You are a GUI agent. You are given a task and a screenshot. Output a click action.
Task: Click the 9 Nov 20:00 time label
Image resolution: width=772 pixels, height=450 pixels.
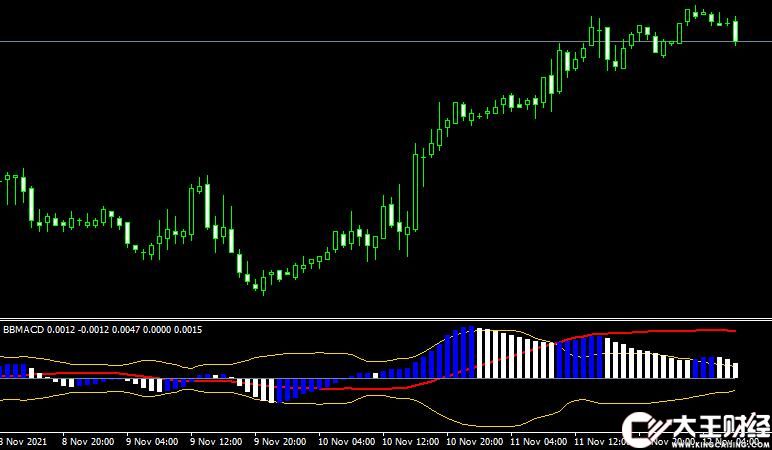click(280, 441)
